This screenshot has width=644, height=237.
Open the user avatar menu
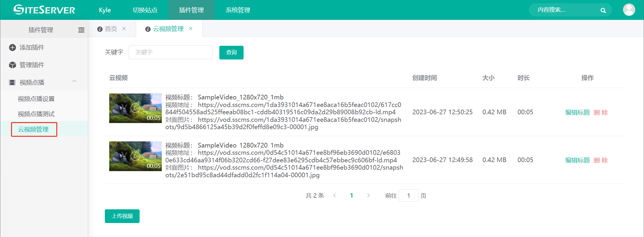(629, 10)
